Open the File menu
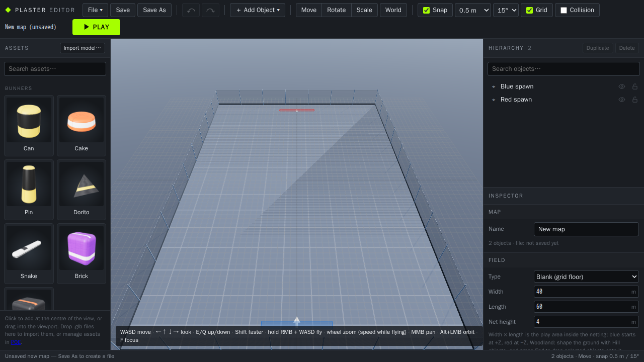The width and height of the screenshot is (644, 362). pyautogui.click(x=95, y=10)
